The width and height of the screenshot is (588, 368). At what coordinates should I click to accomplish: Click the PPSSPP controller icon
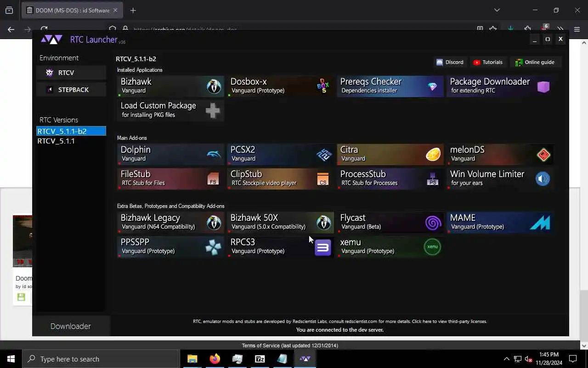click(213, 247)
